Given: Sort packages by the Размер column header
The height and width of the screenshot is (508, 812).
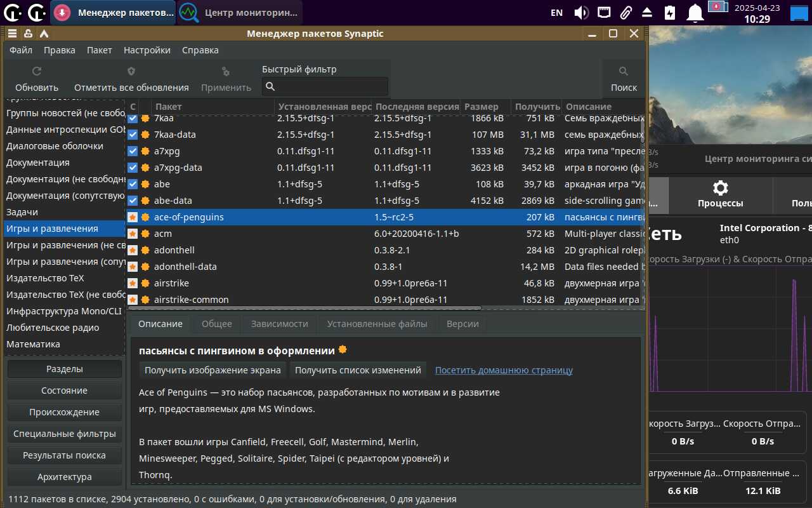Looking at the screenshot, I should tap(481, 107).
